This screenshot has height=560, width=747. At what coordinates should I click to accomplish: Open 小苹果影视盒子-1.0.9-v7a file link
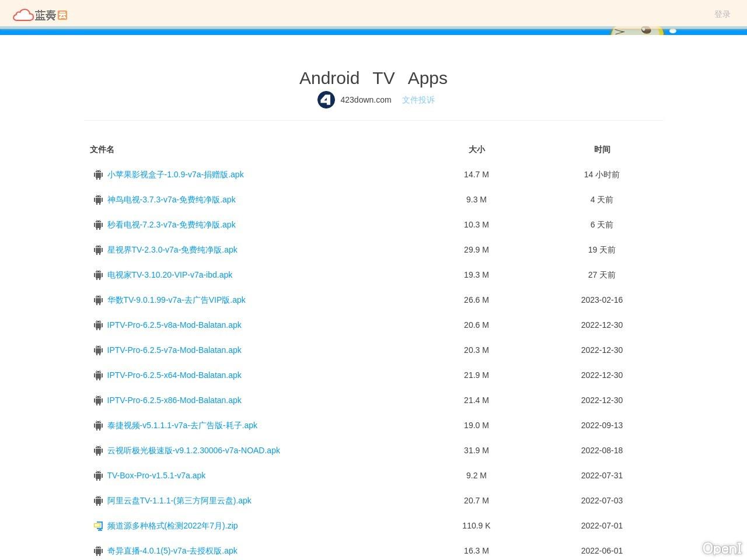tap(175, 174)
